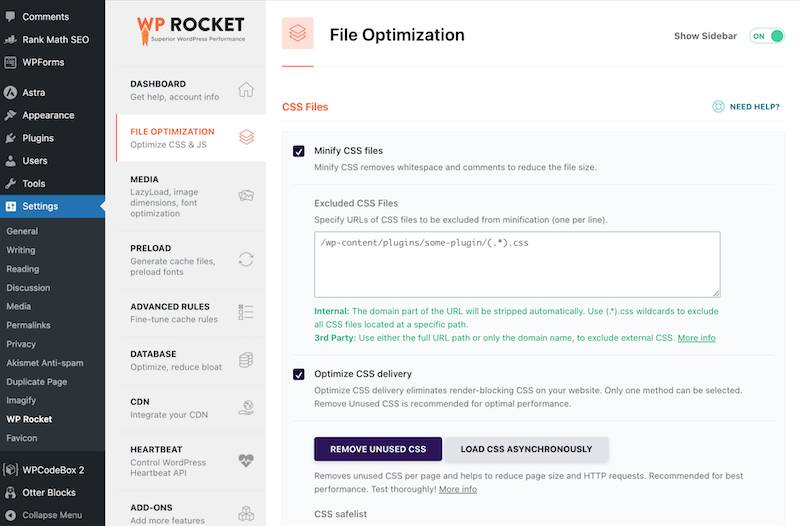Click the Rank Math SEO chart icon
This screenshot has width=800, height=526.
[10, 39]
